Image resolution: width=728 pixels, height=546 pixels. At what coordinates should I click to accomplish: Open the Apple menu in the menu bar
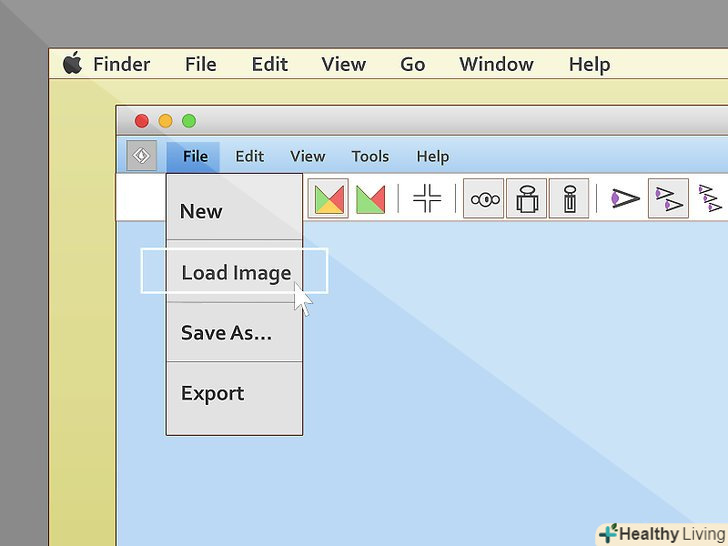pyautogui.click(x=72, y=64)
